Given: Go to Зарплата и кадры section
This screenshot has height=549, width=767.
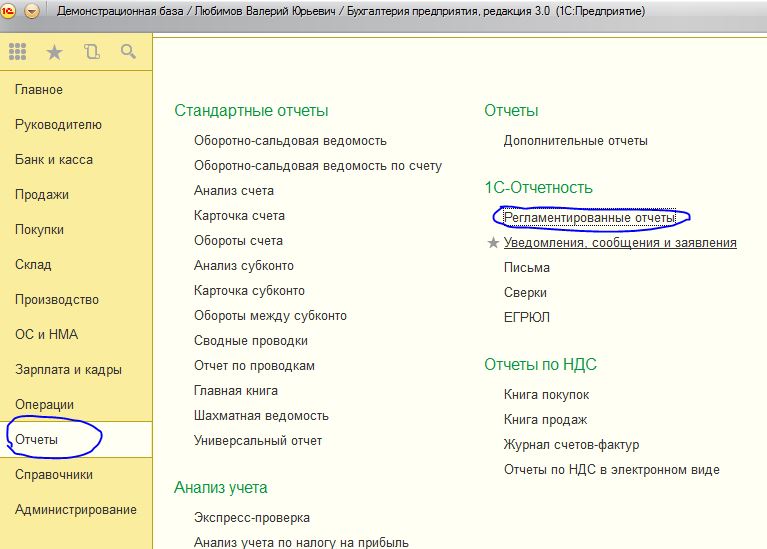Looking at the screenshot, I should tap(68, 369).
